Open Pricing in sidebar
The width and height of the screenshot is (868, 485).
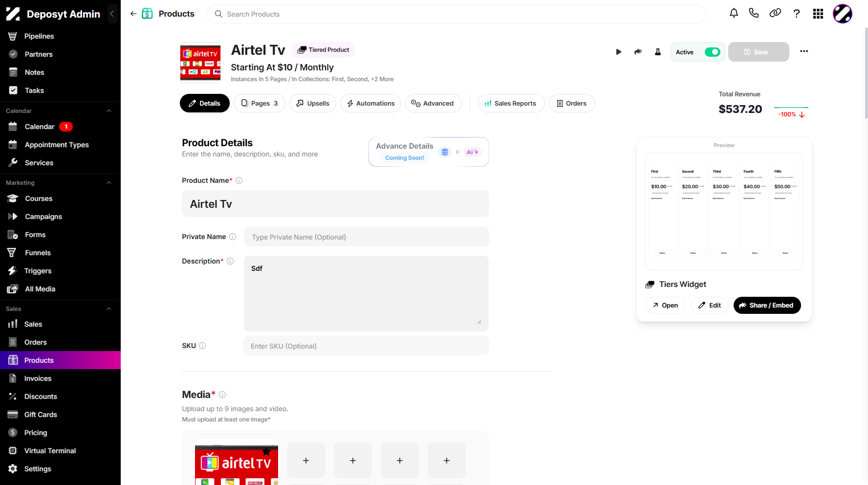coord(60,433)
